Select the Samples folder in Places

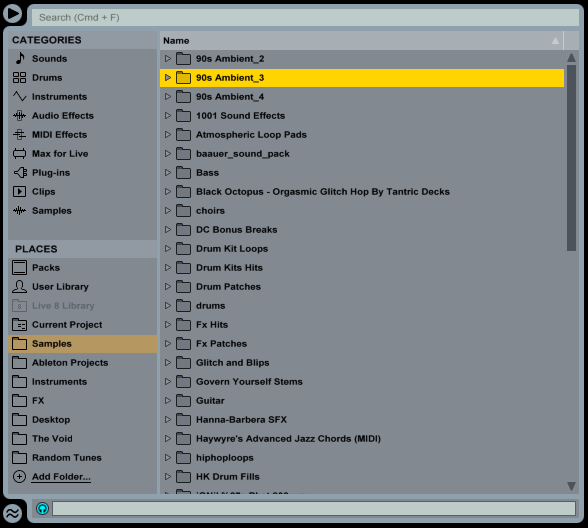[82, 344]
